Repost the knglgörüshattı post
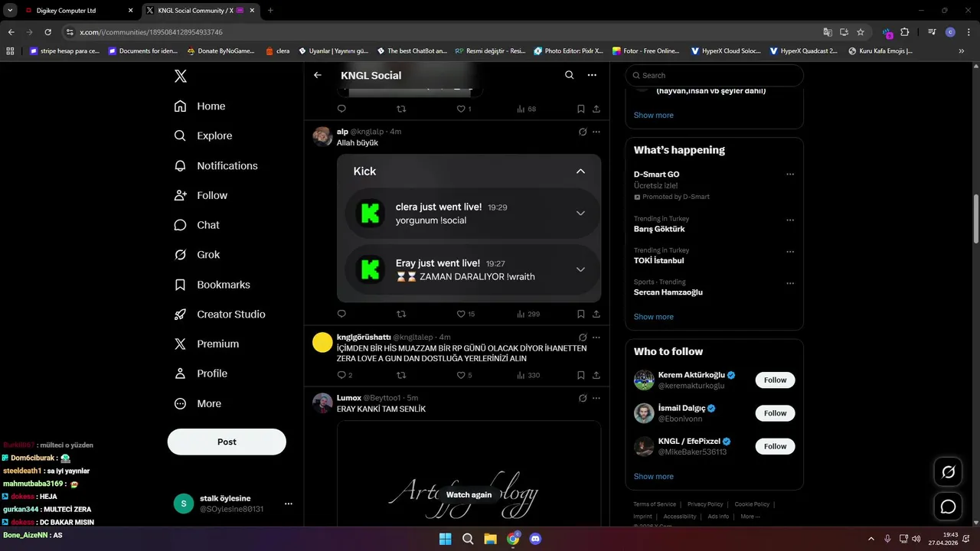This screenshot has height=551, width=980. click(401, 375)
